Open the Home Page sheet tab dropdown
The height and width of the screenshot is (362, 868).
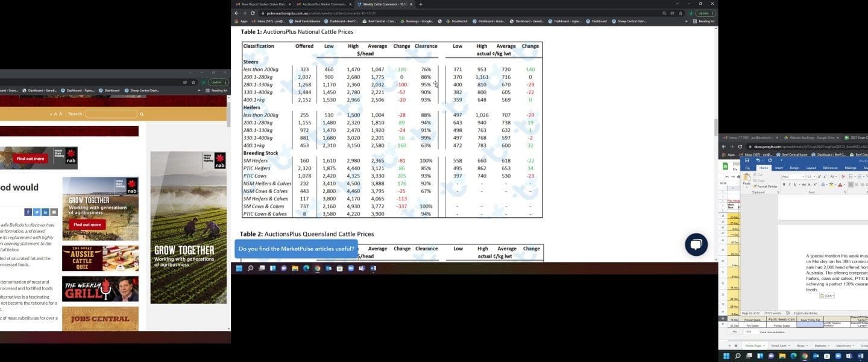(764, 346)
